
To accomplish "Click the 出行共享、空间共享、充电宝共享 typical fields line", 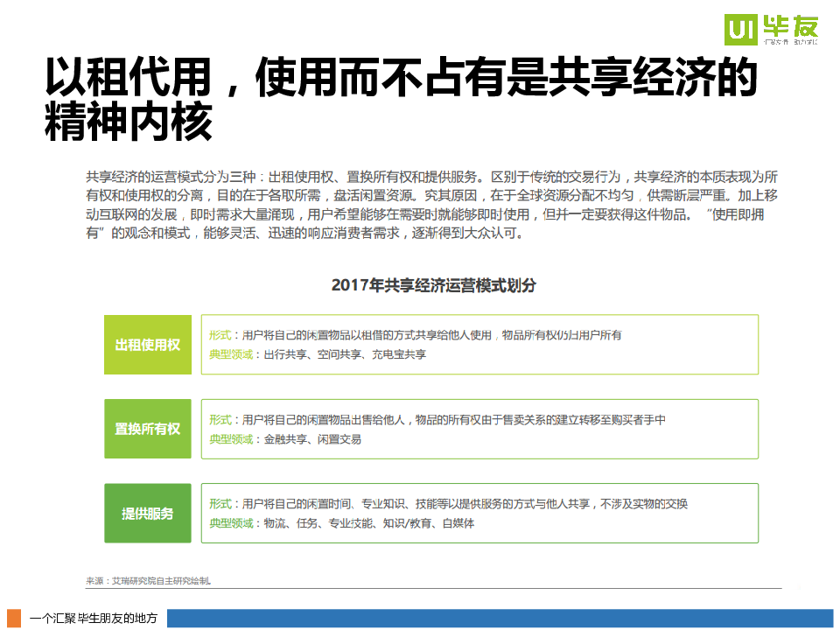I will [318, 354].
